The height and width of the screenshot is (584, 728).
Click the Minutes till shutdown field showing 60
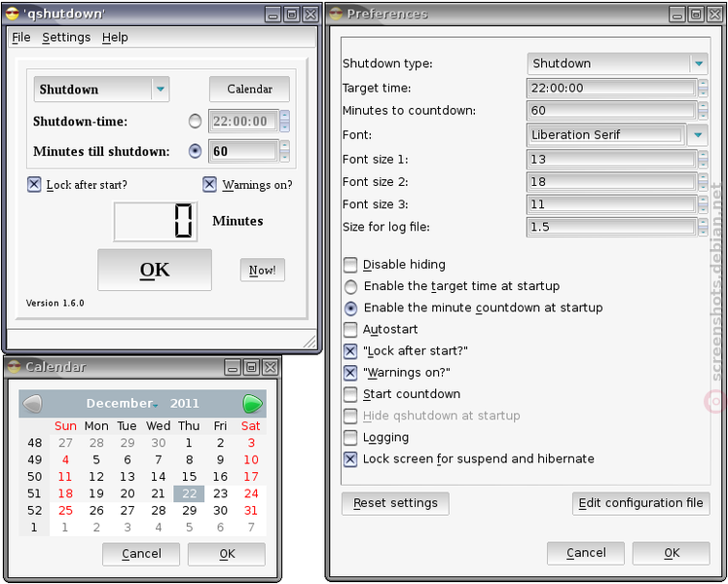pos(243,151)
